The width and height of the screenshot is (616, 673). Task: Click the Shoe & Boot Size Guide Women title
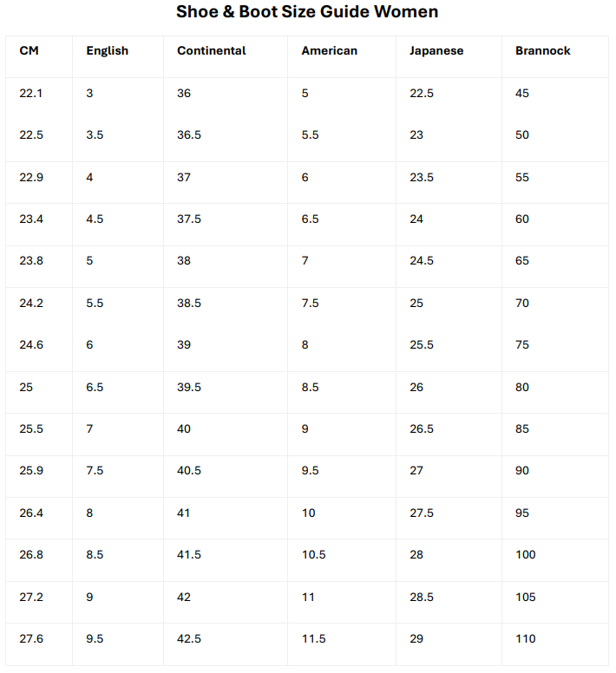[x=307, y=12]
